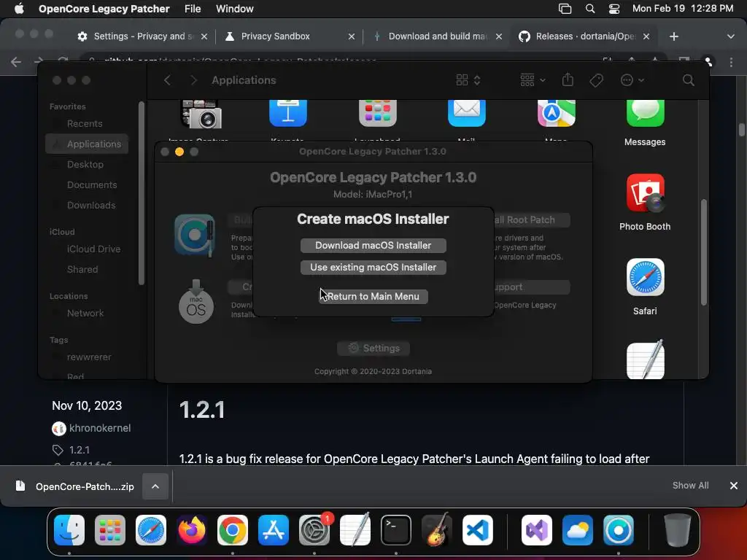The image size is (747, 560).
Task: Click Show All downloads
Action: (x=690, y=485)
